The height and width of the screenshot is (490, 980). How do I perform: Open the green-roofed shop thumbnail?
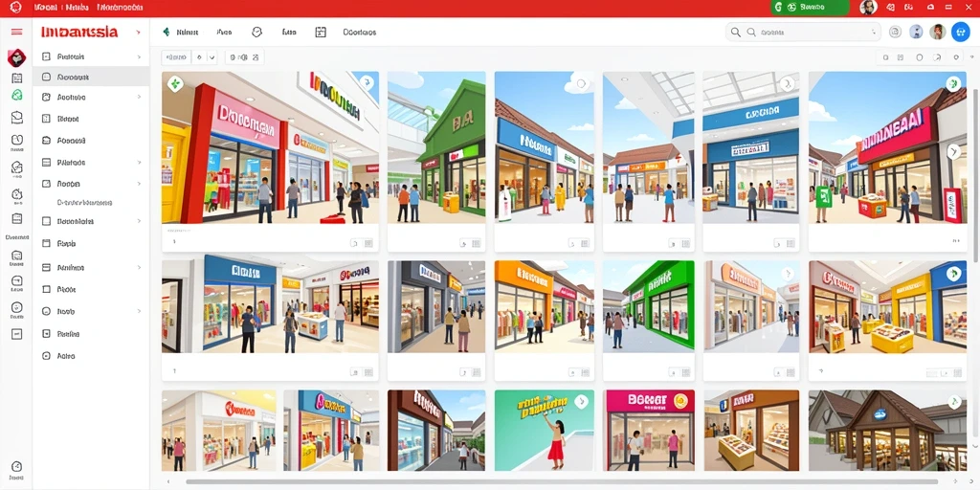[436, 147]
